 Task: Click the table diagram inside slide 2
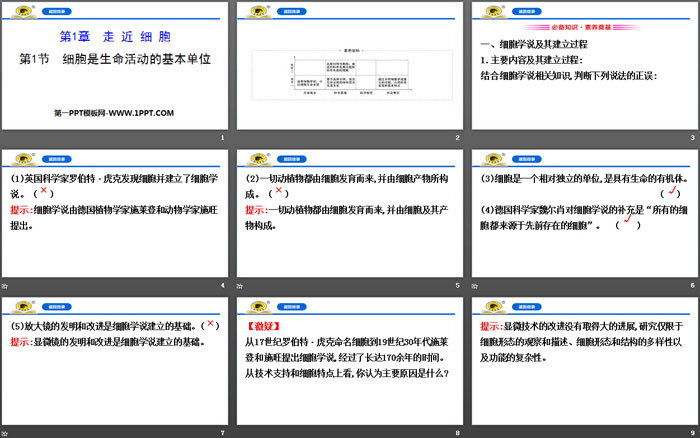352,75
